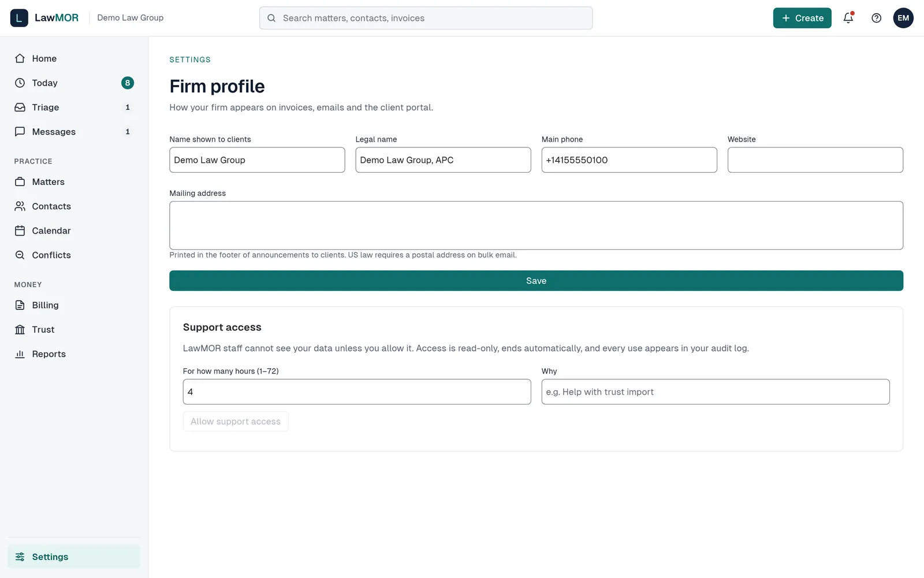Click the Demo Law Group header text

pos(131,18)
